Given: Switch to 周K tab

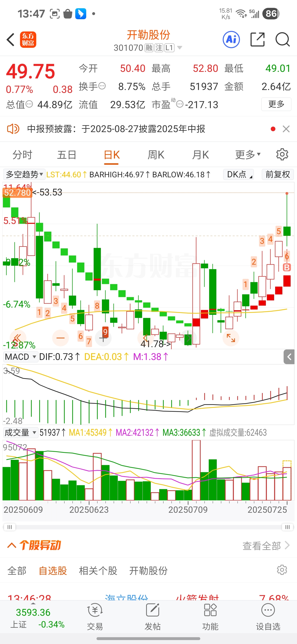Looking at the screenshot, I should point(156,155).
